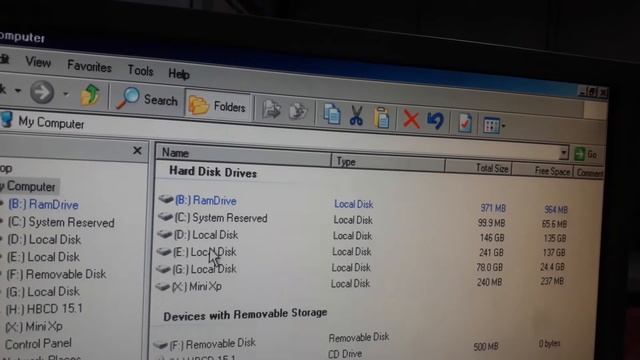Select (D:) Local Disk in the file list

click(x=206, y=235)
